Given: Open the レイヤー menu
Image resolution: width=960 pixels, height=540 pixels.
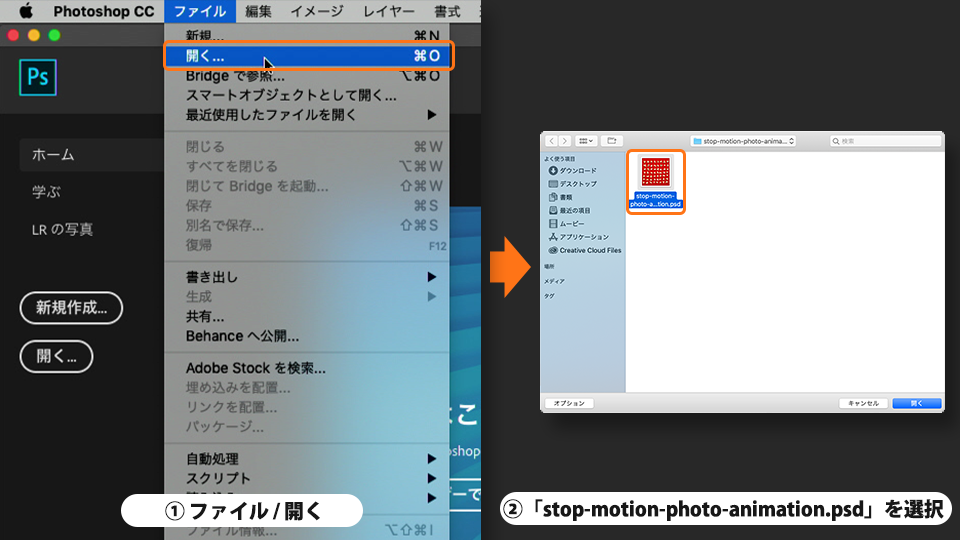Looking at the screenshot, I should pyautogui.click(x=389, y=11).
